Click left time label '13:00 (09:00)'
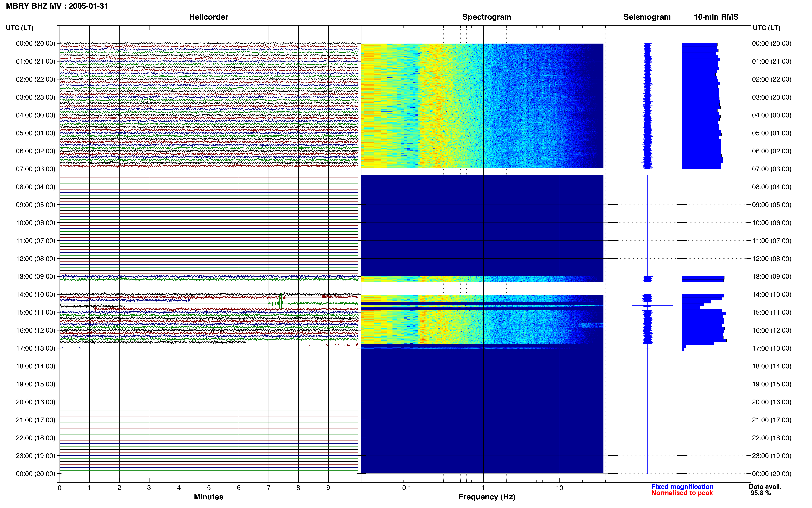 [36, 277]
